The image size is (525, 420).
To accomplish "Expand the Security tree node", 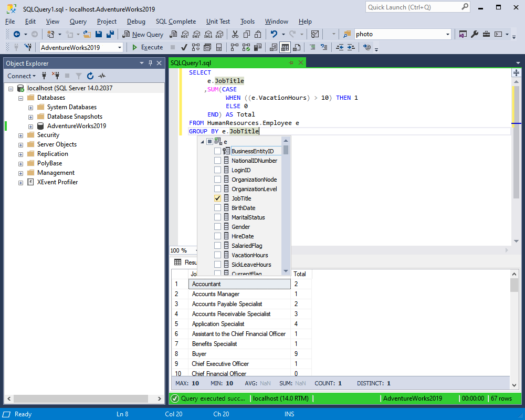I will (x=20, y=135).
